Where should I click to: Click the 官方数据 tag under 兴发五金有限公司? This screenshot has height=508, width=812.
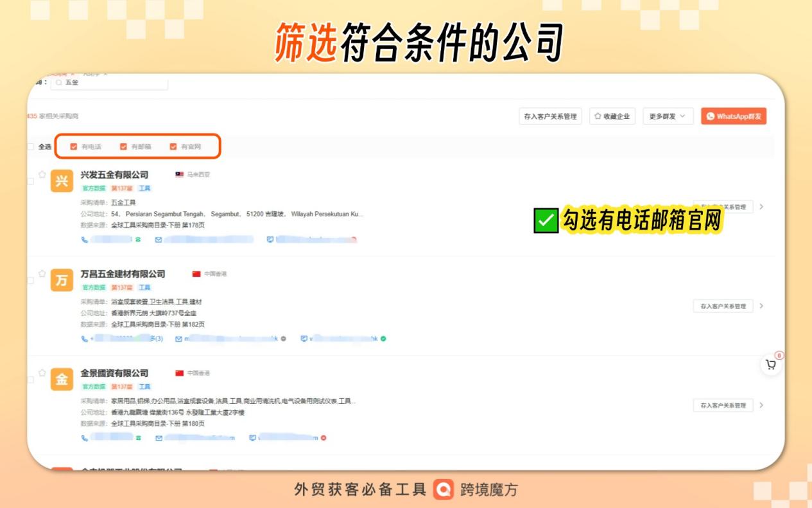point(94,188)
